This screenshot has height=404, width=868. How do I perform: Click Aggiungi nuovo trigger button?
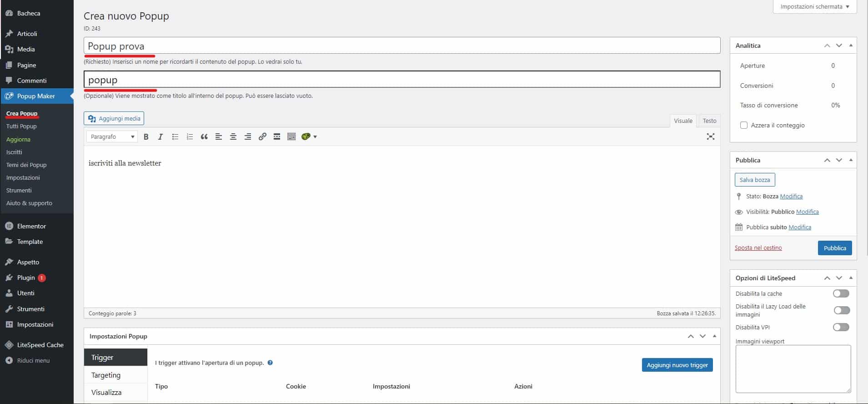(677, 365)
